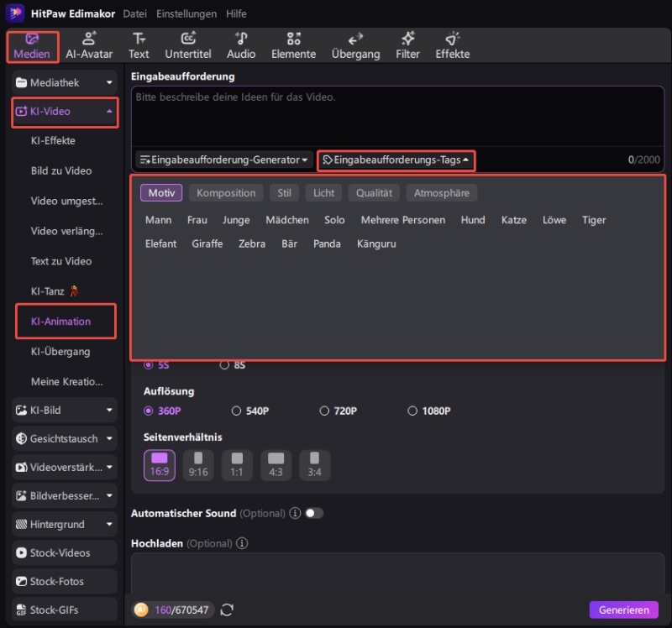672x628 pixels.
Task: Open the Audio panel
Action: tap(241, 45)
